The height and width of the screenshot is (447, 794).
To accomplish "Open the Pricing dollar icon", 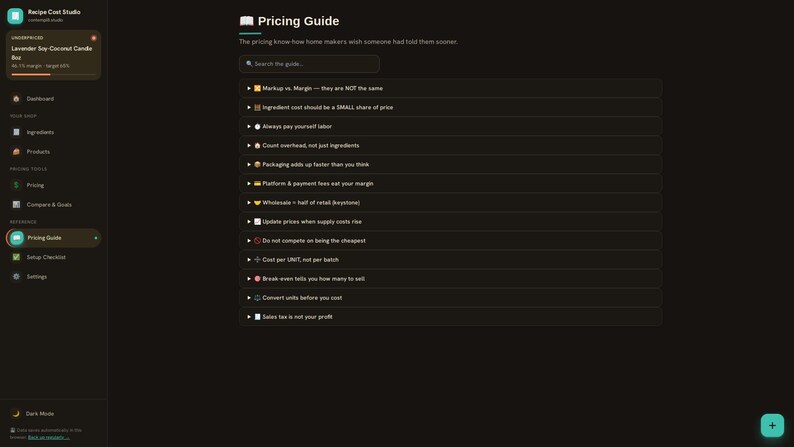I will tap(16, 185).
